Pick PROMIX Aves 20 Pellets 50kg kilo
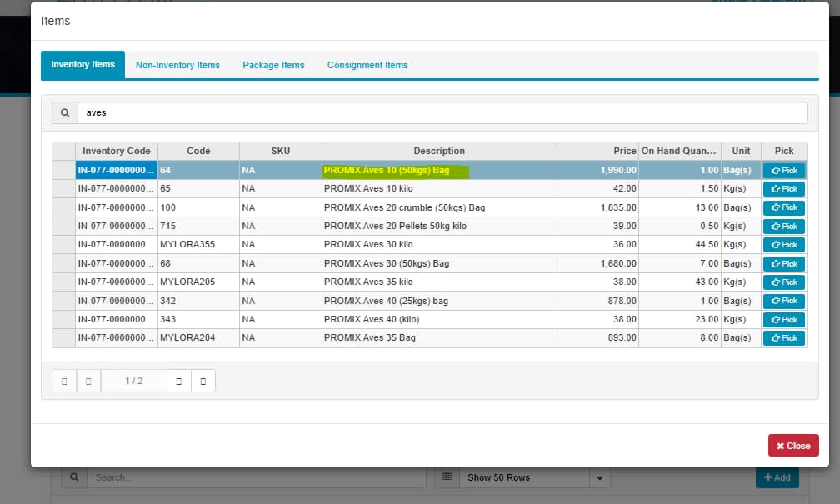This screenshot has height=504, width=840. click(x=783, y=227)
